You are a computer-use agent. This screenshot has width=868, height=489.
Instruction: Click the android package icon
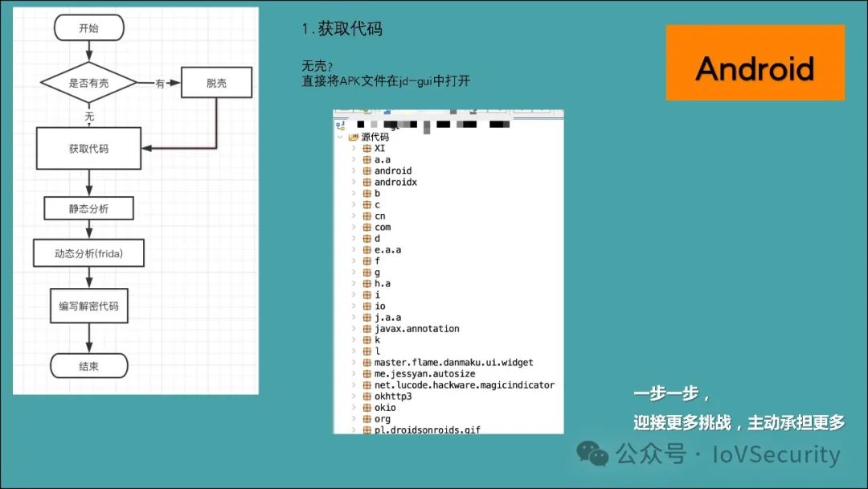coord(366,171)
